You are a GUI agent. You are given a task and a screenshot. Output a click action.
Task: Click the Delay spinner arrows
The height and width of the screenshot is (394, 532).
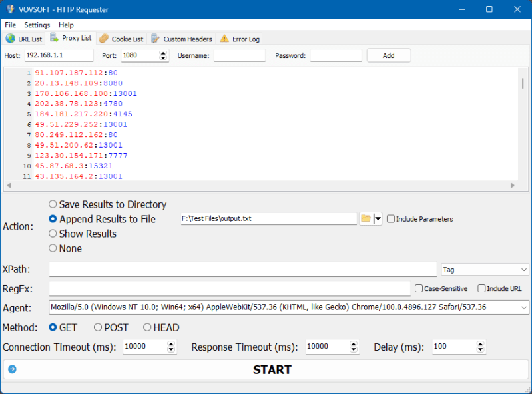[481, 347]
